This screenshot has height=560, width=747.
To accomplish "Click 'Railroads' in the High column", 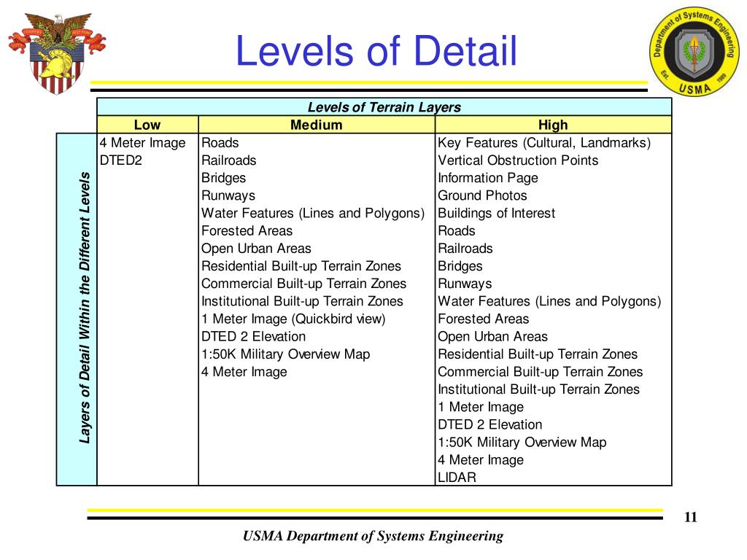I will click(x=465, y=249).
